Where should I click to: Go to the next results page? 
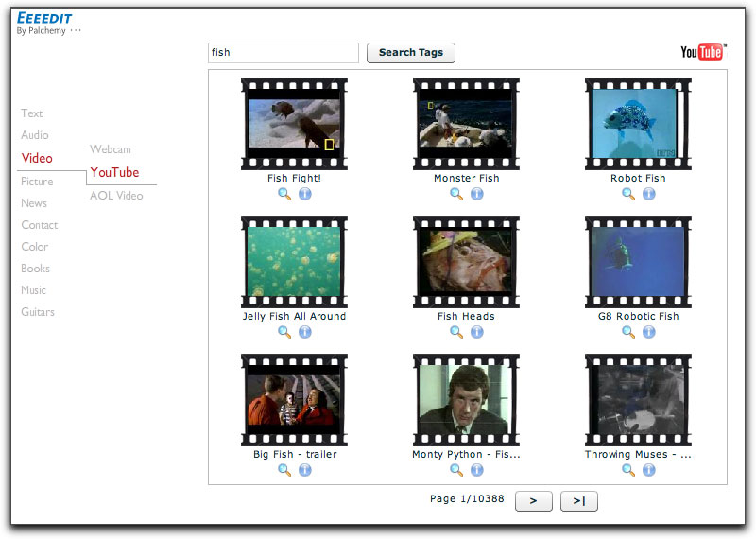[533, 501]
